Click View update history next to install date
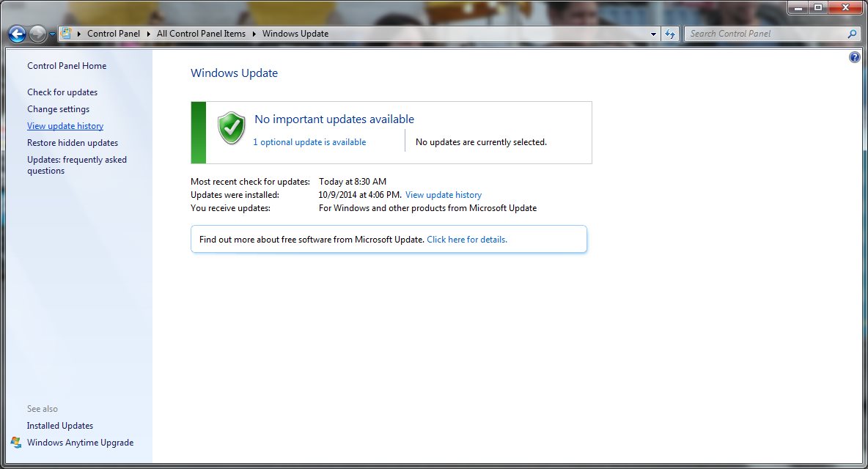Screen dimensions: 868x469 pyautogui.click(x=444, y=195)
